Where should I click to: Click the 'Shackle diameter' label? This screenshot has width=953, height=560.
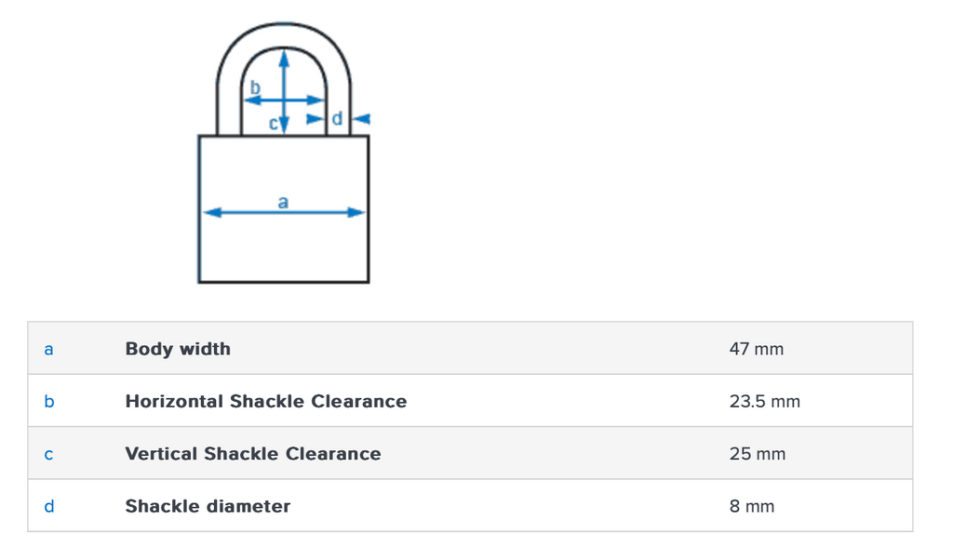coord(208,506)
